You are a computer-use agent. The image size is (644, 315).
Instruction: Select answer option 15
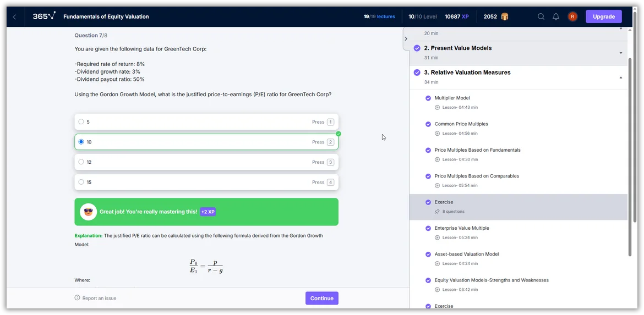point(81,182)
